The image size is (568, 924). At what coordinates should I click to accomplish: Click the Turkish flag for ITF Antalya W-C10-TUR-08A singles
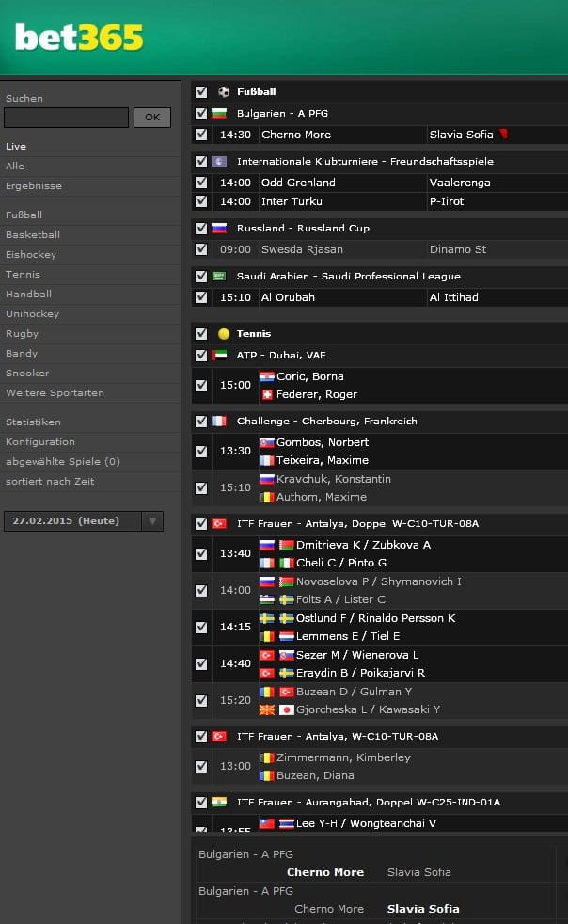click(x=219, y=736)
